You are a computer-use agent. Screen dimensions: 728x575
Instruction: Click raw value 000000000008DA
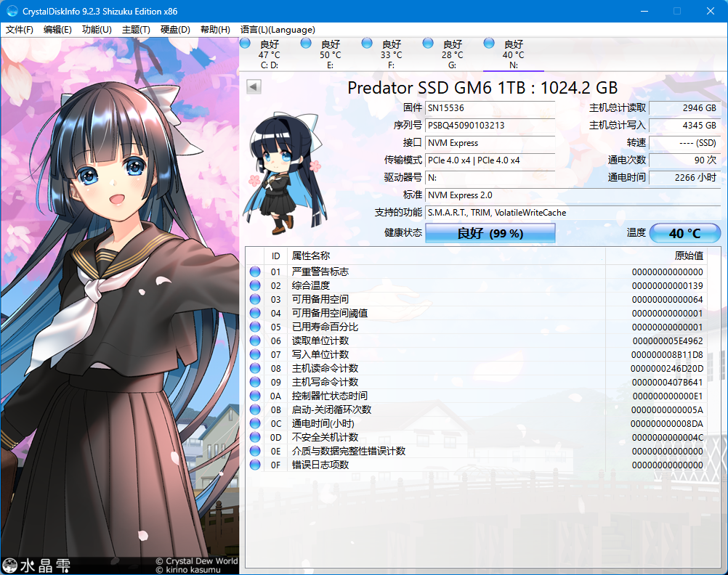[667, 424]
